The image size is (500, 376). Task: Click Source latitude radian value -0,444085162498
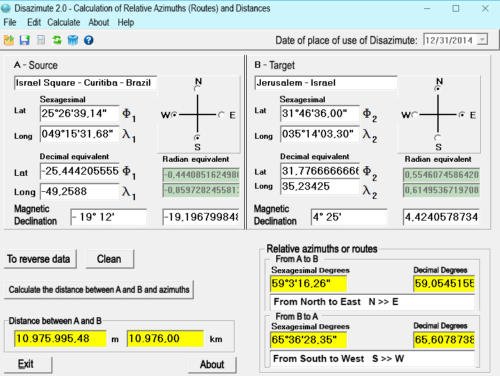point(201,175)
